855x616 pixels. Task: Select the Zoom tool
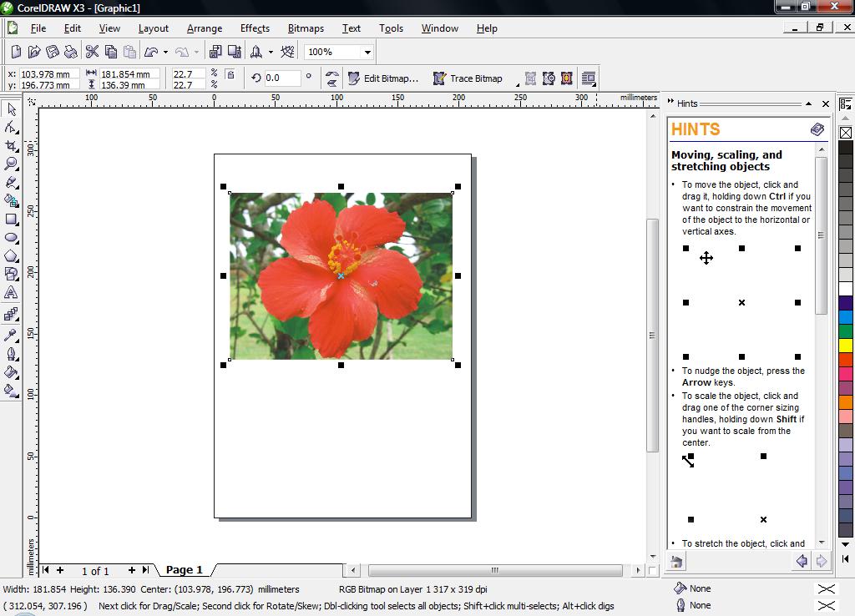click(12, 164)
